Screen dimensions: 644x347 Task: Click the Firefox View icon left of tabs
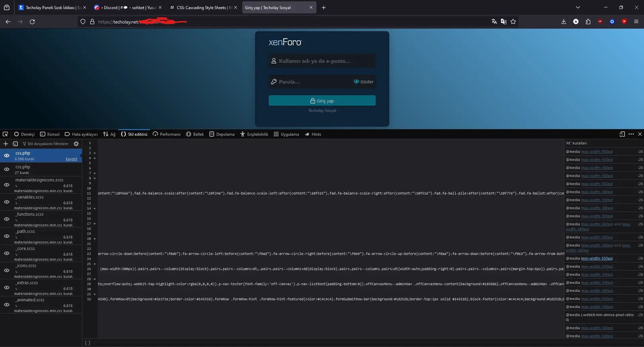[x=7, y=7]
